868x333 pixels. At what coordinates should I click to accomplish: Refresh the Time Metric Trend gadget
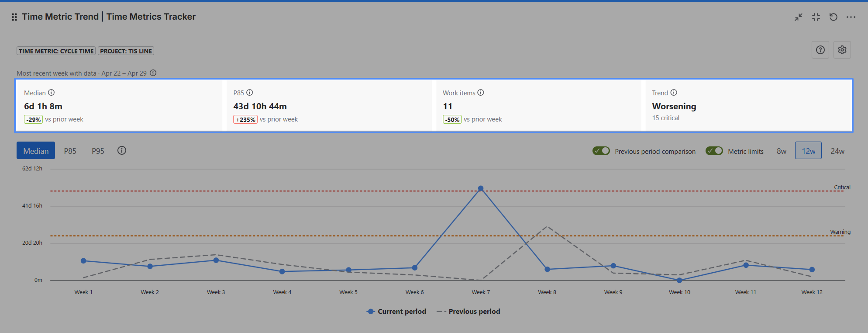pyautogui.click(x=833, y=17)
